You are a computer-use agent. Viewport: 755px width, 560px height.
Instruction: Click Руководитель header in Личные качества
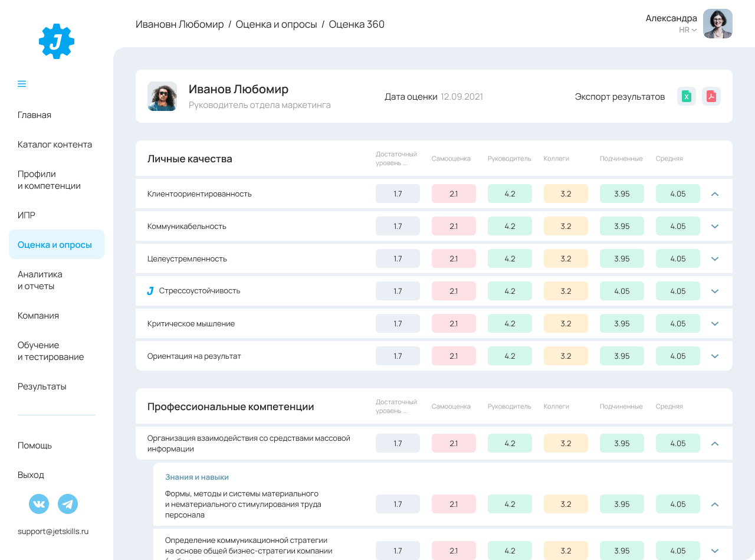pos(510,158)
